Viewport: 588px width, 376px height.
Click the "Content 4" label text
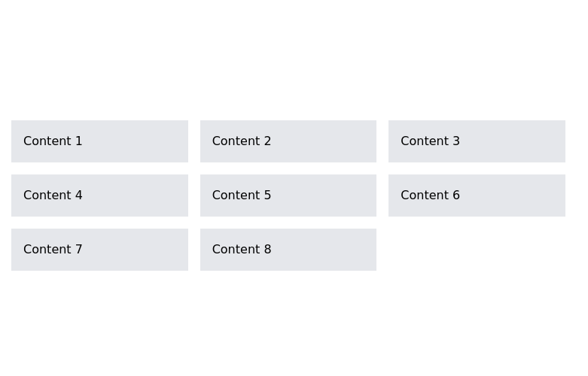pyautogui.click(x=53, y=196)
